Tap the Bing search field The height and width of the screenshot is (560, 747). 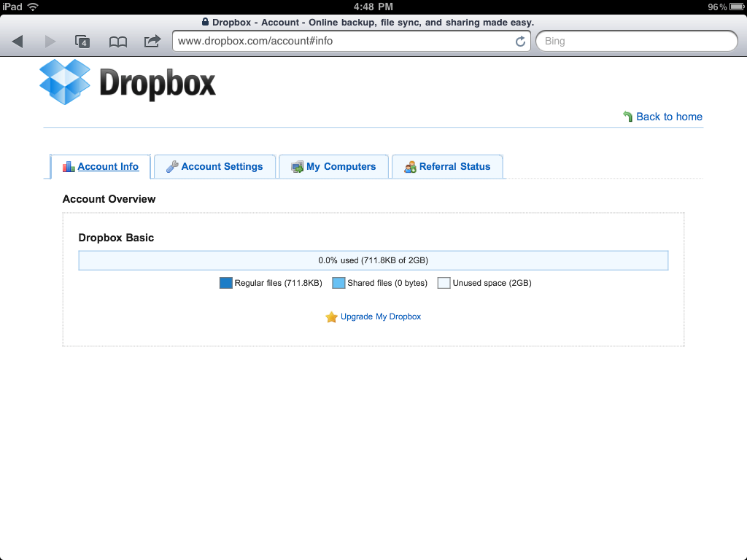pos(636,42)
